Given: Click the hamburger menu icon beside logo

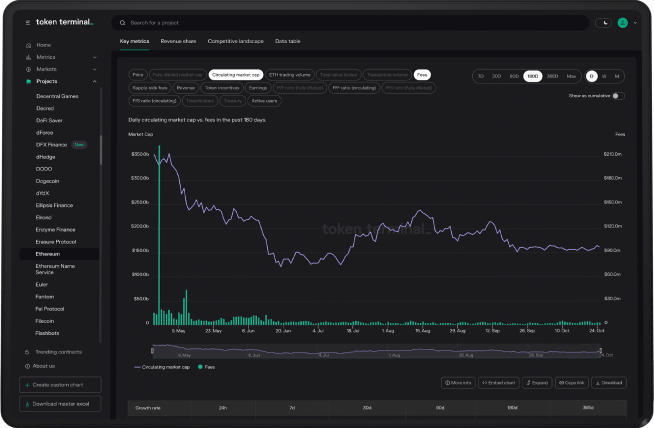Looking at the screenshot, I should click(x=27, y=21).
